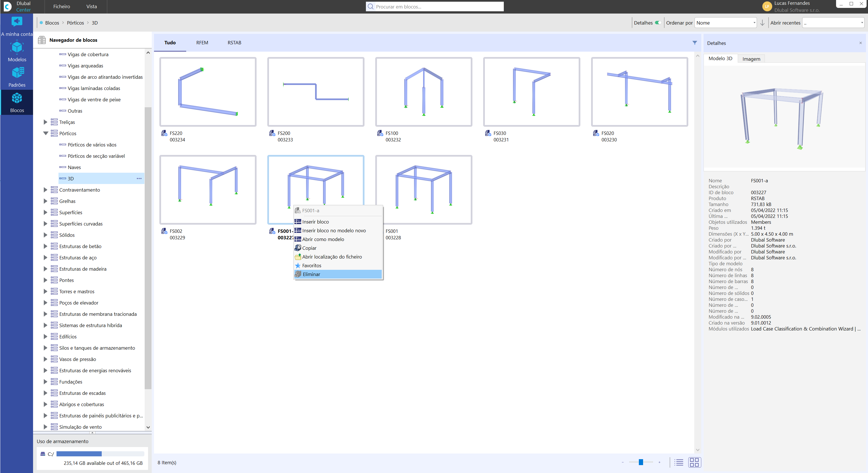The height and width of the screenshot is (473, 868).
Task: Adjust the thumbnail size slider
Action: pos(641,462)
